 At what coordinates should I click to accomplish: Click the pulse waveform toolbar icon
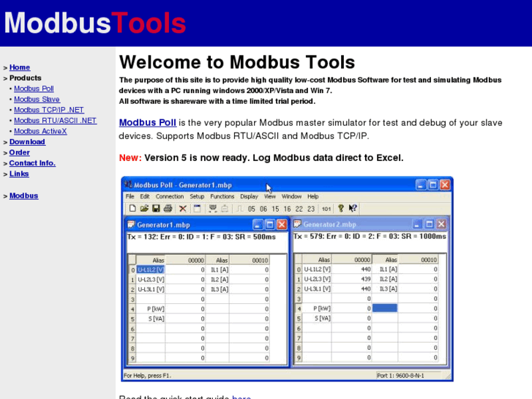tap(239, 209)
